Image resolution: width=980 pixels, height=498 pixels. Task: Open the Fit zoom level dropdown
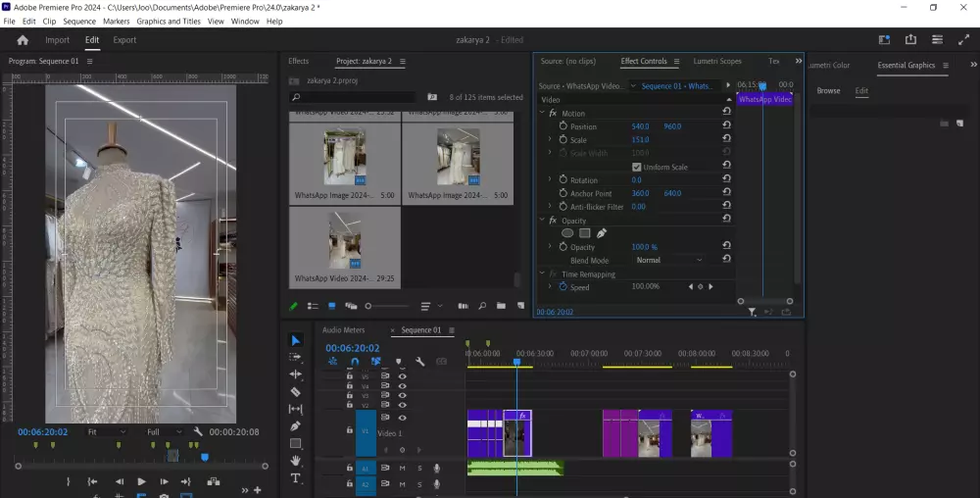(x=106, y=431)
